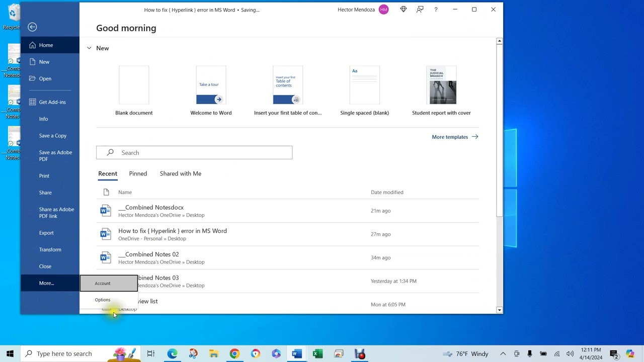
Task: Open the Print page
Action: (x=50, y=176)
